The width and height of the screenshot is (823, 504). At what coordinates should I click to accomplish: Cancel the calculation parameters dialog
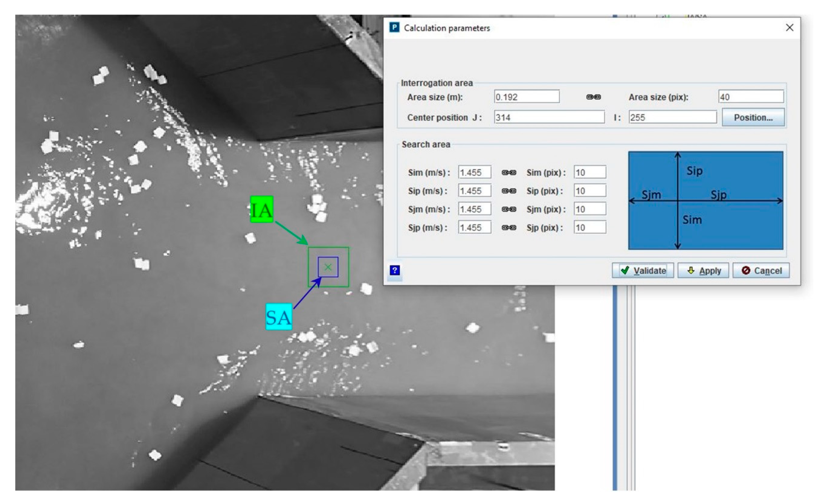(761, 270)
